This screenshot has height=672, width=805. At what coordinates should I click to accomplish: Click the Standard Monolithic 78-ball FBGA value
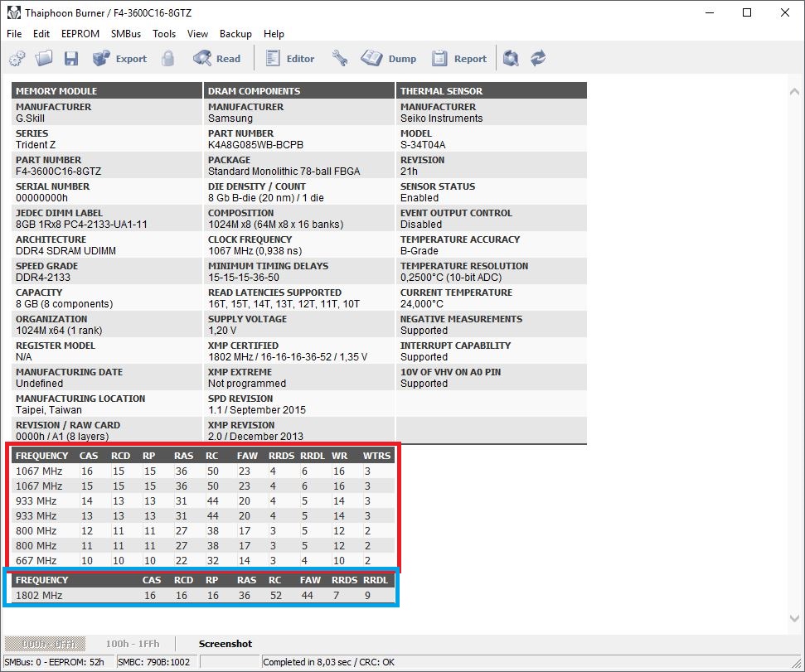pos(284,172)
